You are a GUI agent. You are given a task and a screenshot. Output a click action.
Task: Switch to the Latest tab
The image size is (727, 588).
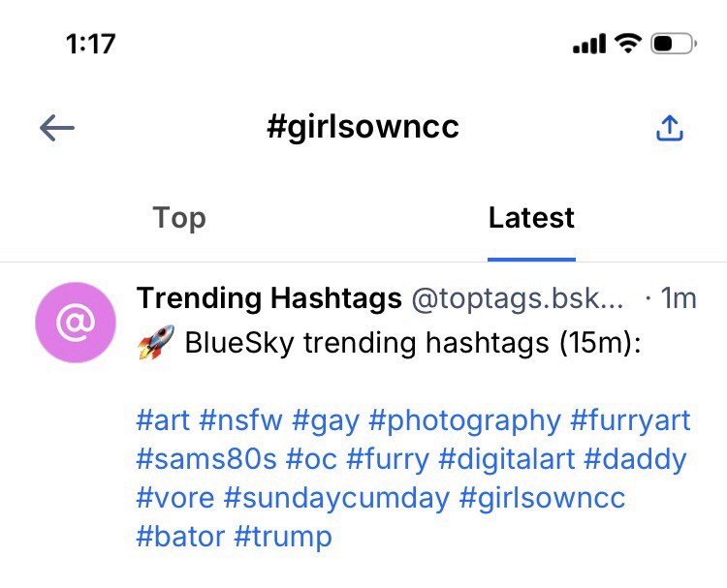point(531,218)
